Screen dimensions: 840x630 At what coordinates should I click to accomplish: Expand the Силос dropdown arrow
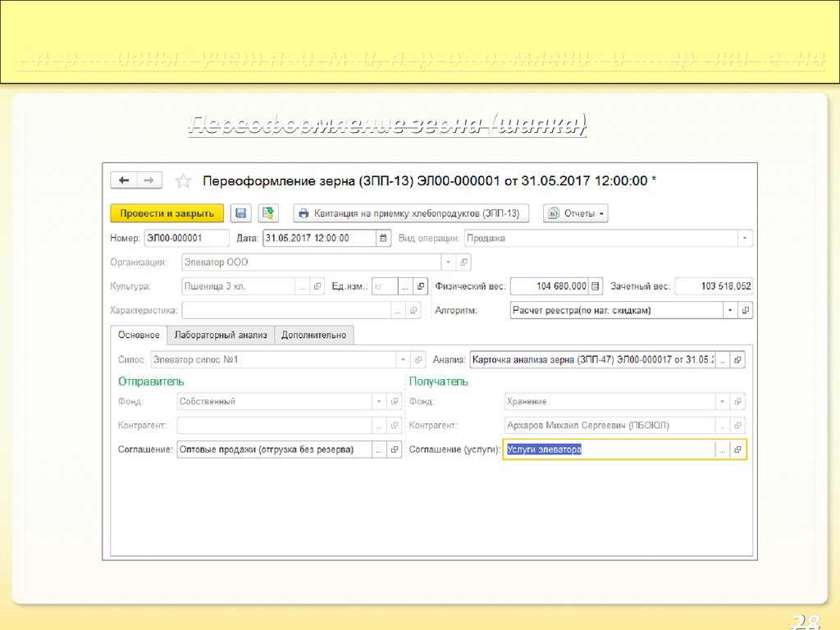pyautogui.click(x=402, y=360)
